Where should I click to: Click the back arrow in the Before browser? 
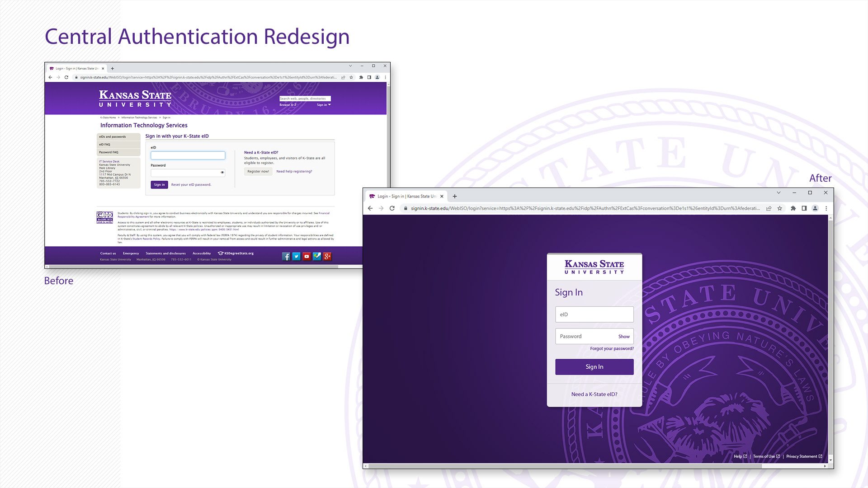coord(50,77)
